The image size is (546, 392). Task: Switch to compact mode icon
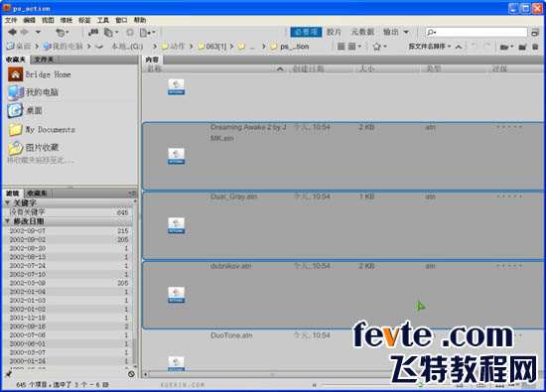tap(535, 33)
